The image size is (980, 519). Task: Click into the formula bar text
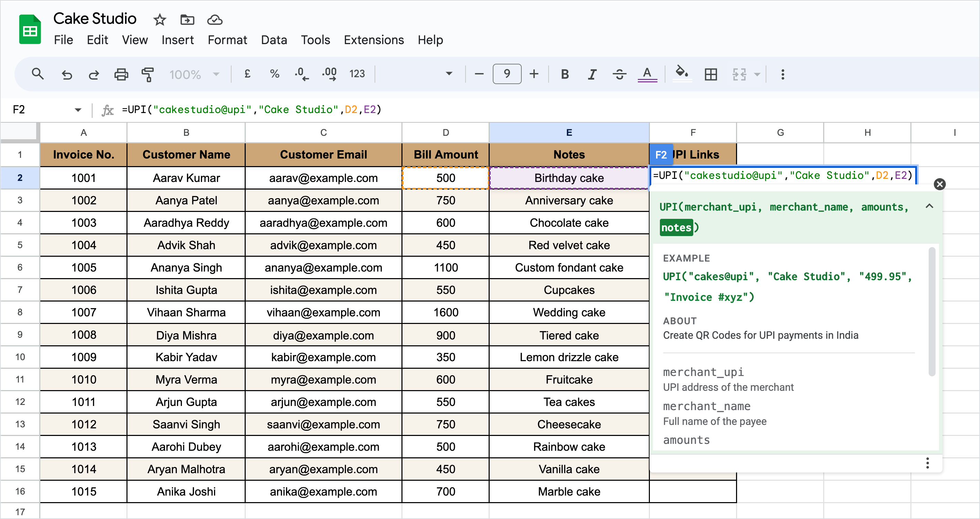point(252,110)
